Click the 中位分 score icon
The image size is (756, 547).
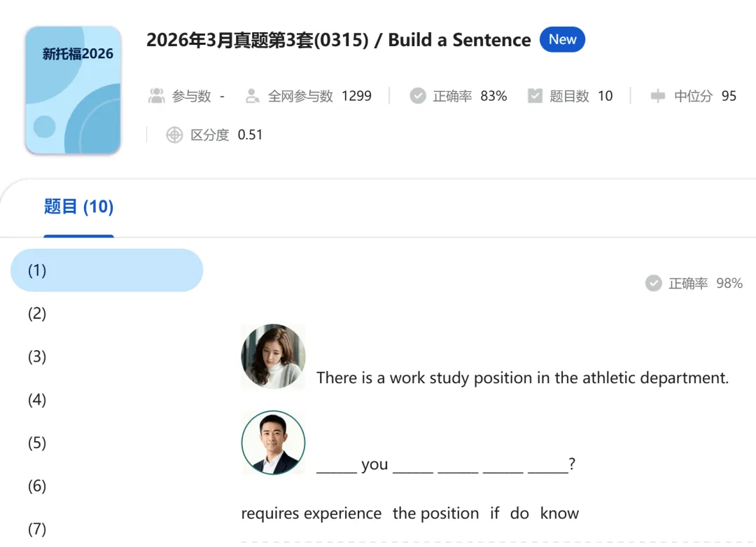tap(659, 95)
